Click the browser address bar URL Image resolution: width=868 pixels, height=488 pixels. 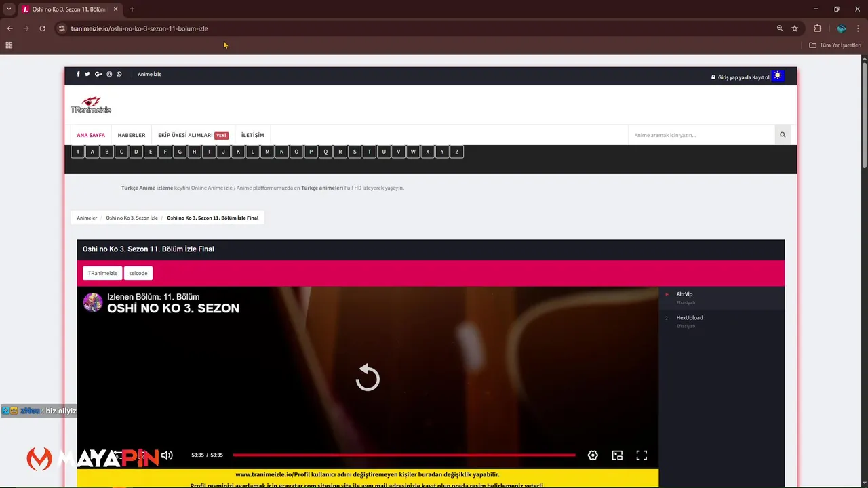pos(139,28)
